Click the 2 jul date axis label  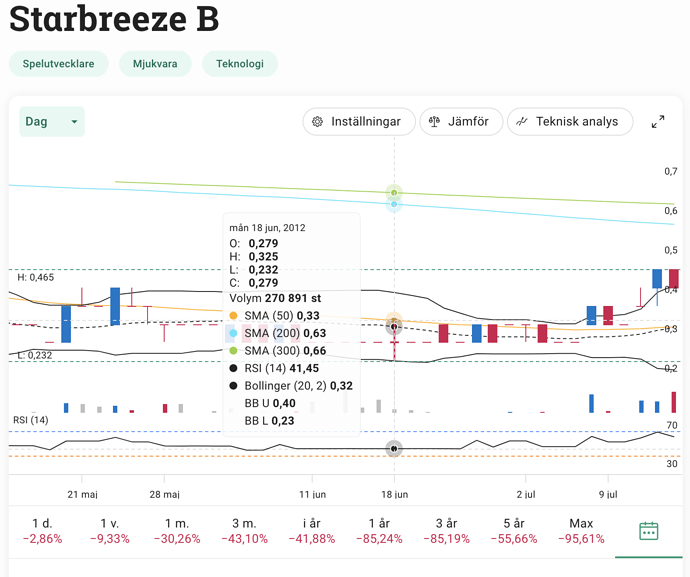pos(526,495)
